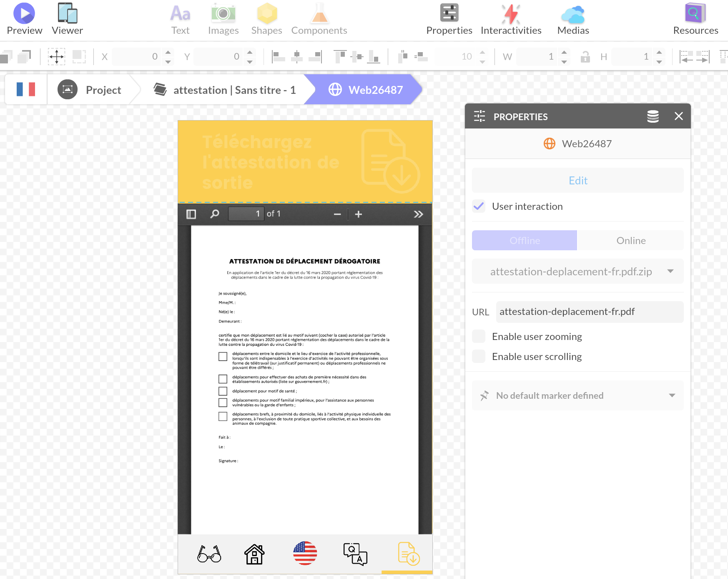Tick the 'motif de santé' checkbox in PDF

click(x=223, y=391)
